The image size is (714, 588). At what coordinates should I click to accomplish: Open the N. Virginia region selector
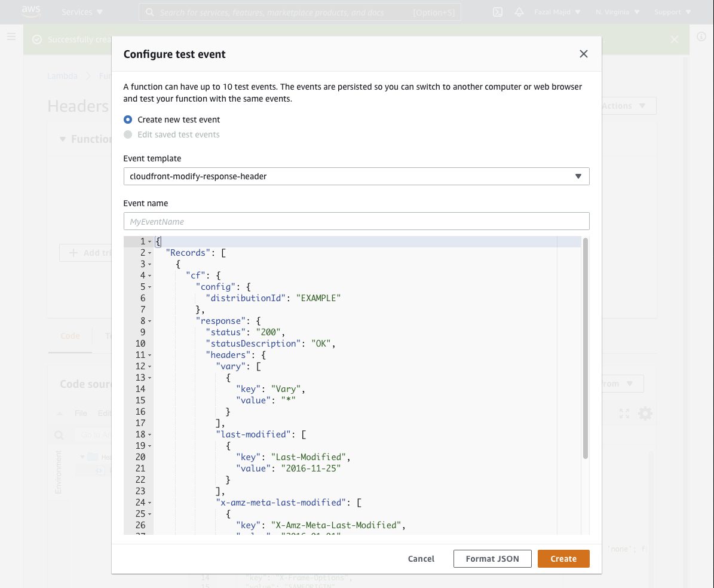click(617, 12)
